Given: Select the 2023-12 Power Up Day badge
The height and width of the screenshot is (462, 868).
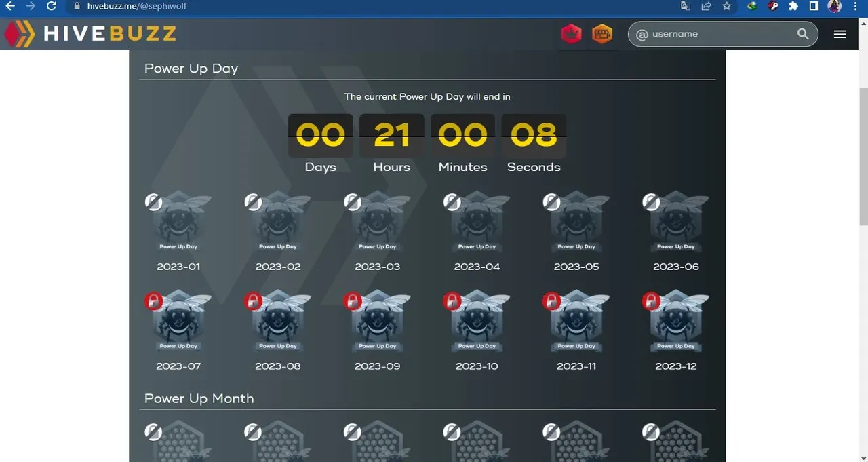Looking at the screenshot, I should pyautogui.click(x=676, y=322).
